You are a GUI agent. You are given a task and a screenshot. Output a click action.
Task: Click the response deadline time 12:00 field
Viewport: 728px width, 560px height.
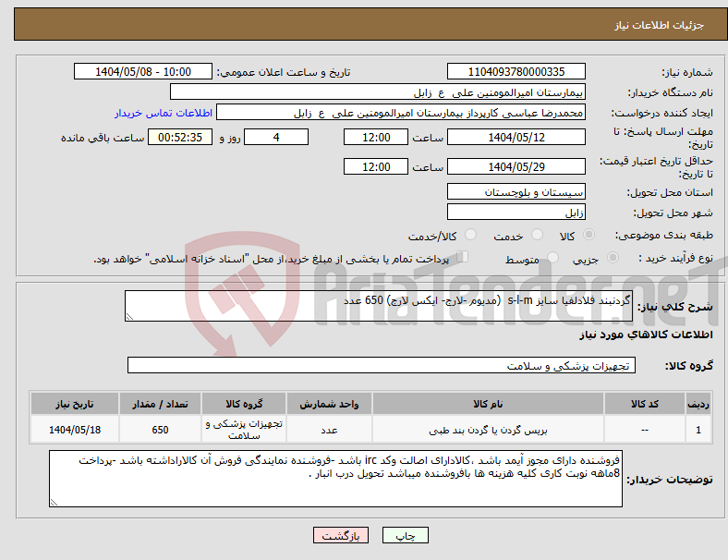(x=376, y=138)
